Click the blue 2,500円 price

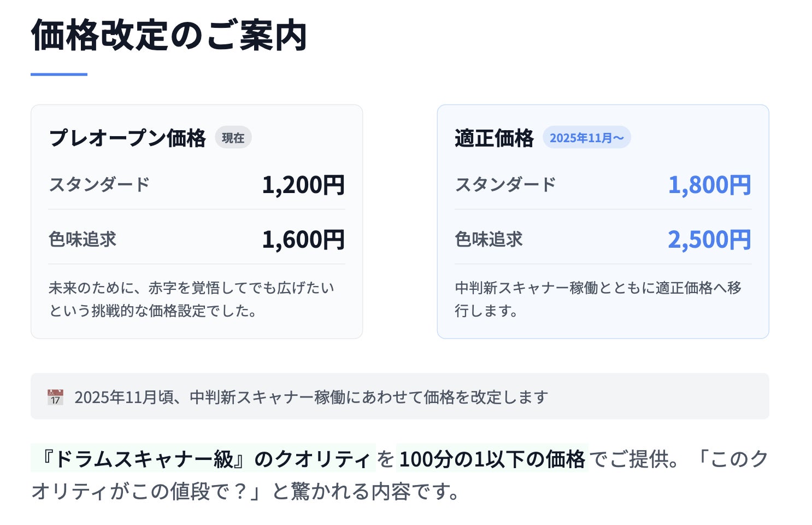pyautogui.click(x=709, y=240)
